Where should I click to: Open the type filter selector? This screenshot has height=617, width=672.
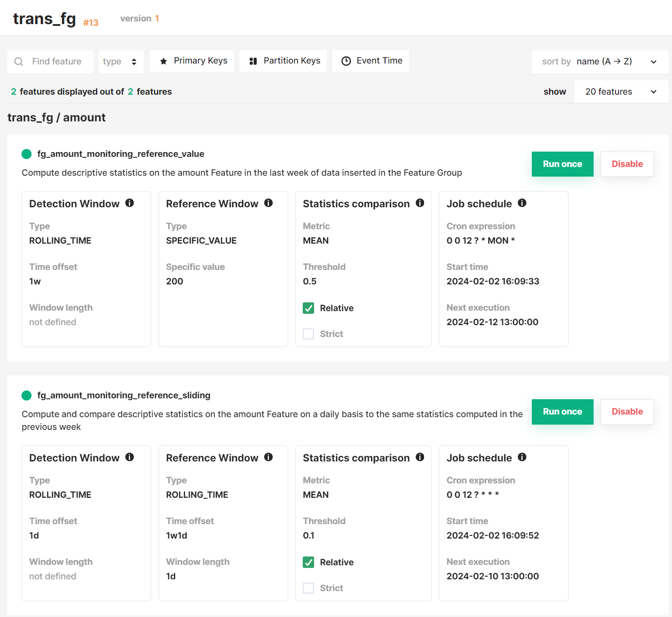pyautogui.click(x=121, y=61)
